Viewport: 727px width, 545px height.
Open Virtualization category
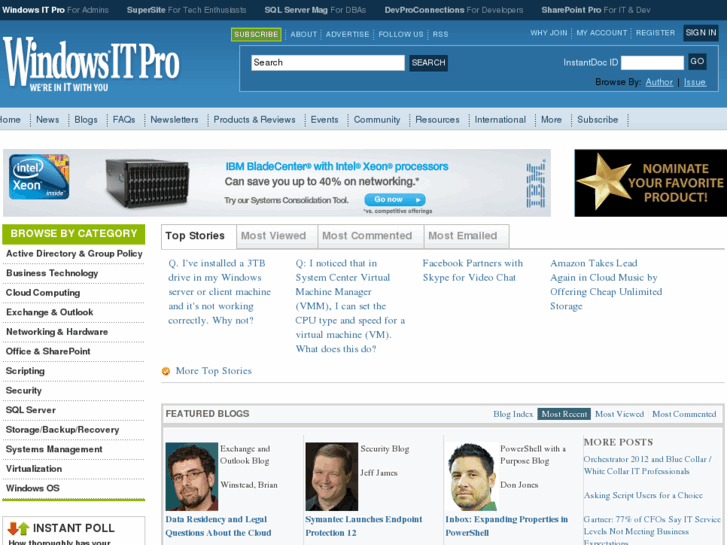(x=34, y=468)
